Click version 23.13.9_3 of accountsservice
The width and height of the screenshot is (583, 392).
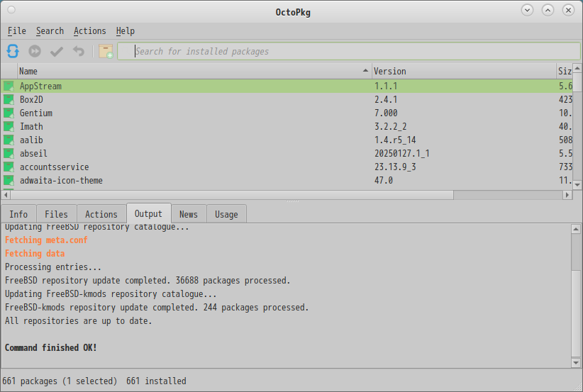point(395,167)
